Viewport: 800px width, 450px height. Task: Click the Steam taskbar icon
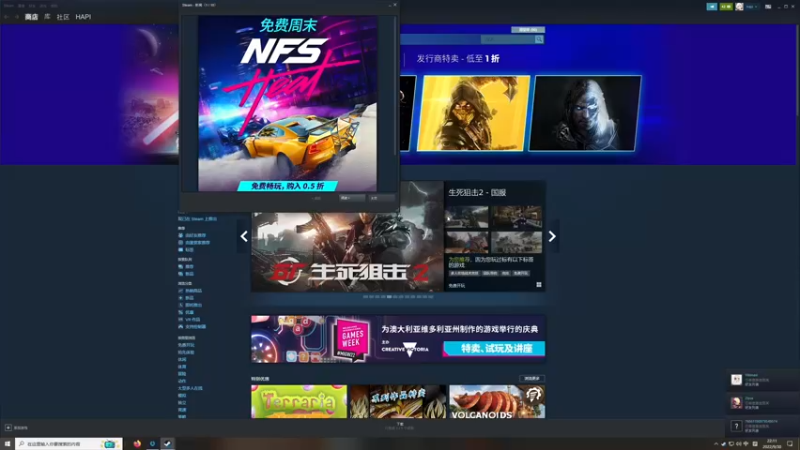[167, 444]
